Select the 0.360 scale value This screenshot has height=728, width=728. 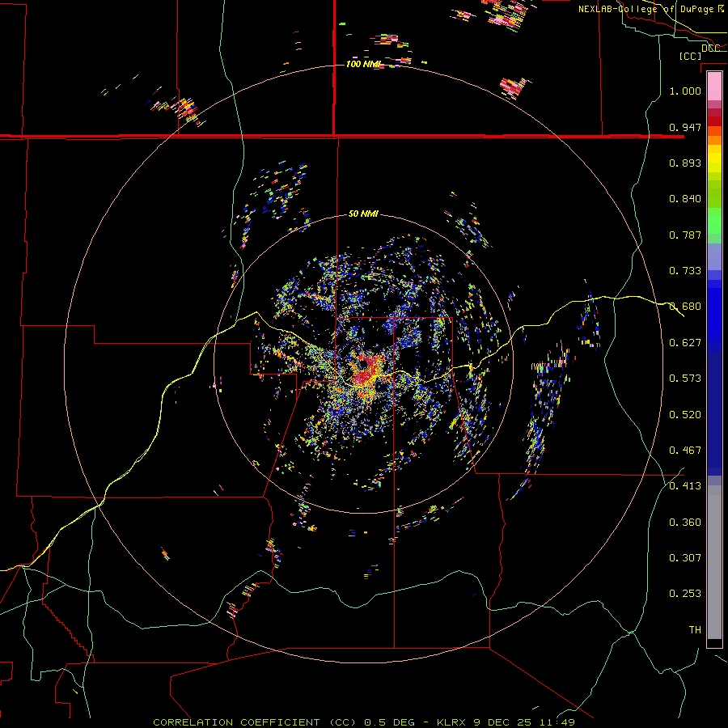tap(685, 523)
